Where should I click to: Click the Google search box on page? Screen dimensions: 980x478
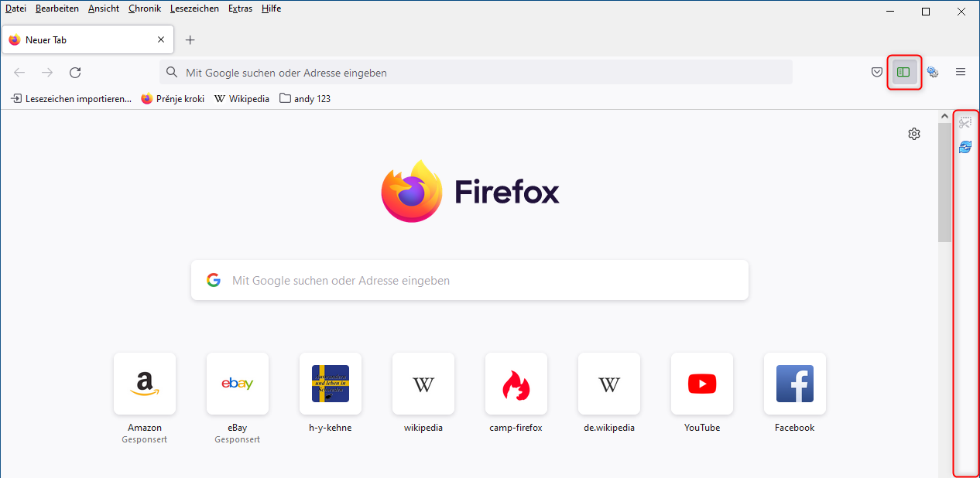(470, 280)
